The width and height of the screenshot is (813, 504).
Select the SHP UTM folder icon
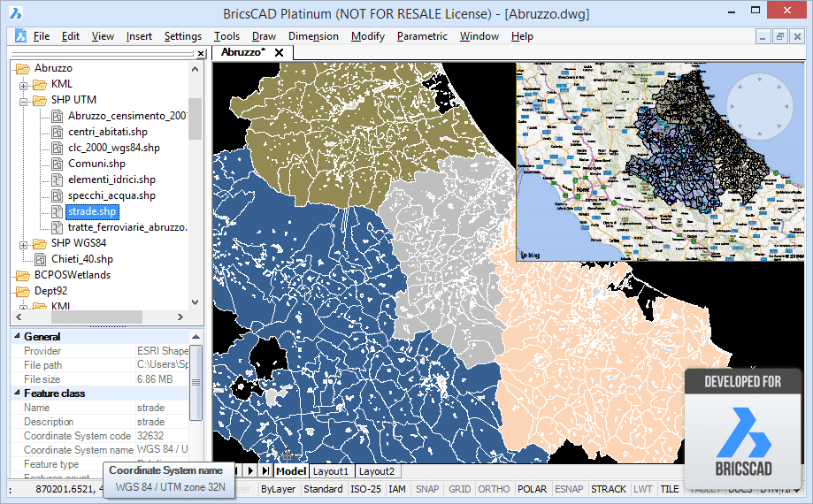click(x=40, y=100)
